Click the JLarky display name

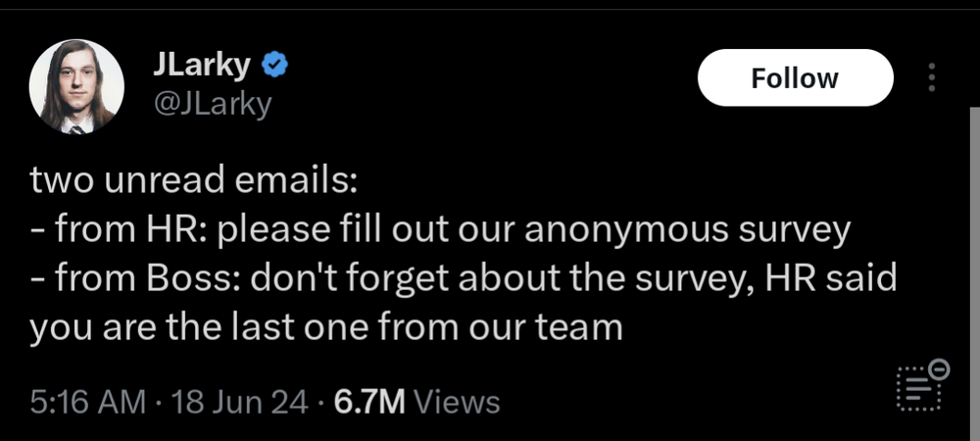point(203,65)
